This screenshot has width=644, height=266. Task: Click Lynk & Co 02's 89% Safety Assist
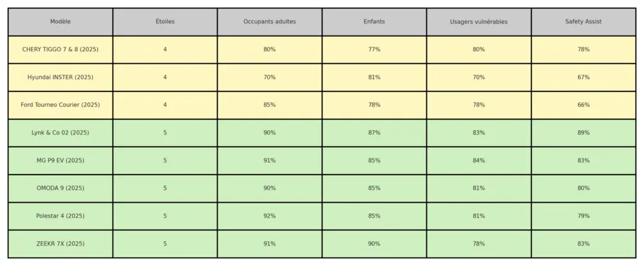[x=583, y=133]
